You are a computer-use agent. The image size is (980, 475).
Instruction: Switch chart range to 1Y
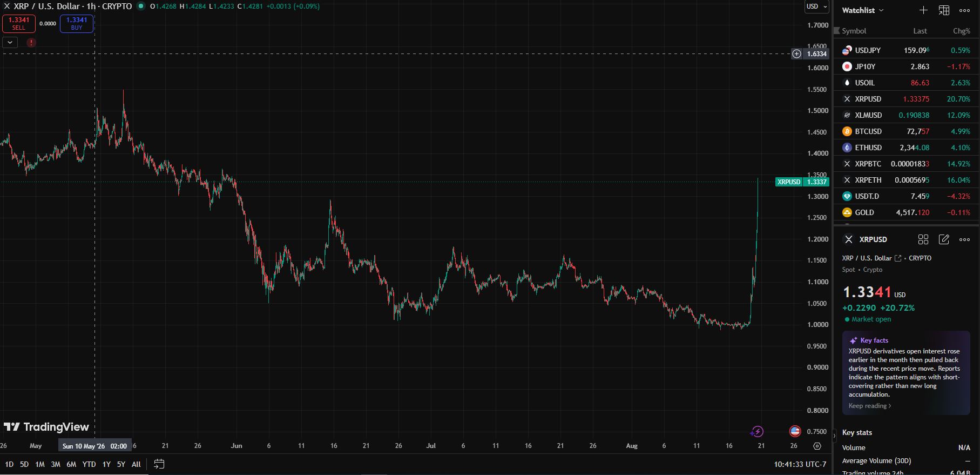pos(107,464)
